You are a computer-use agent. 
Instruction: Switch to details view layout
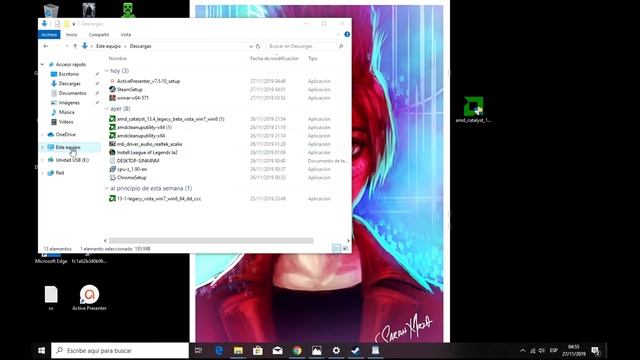pos(336,248)
